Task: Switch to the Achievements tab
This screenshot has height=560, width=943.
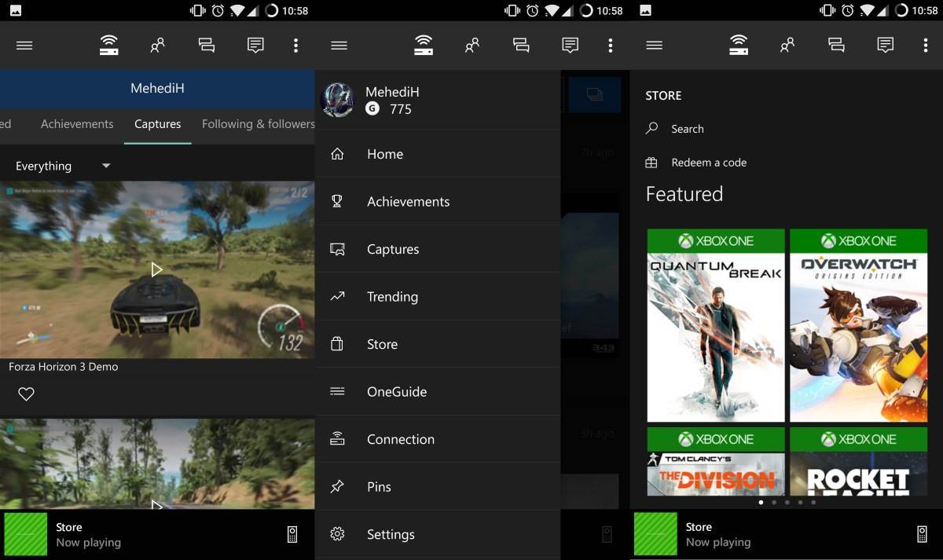Action: [76, 123]
